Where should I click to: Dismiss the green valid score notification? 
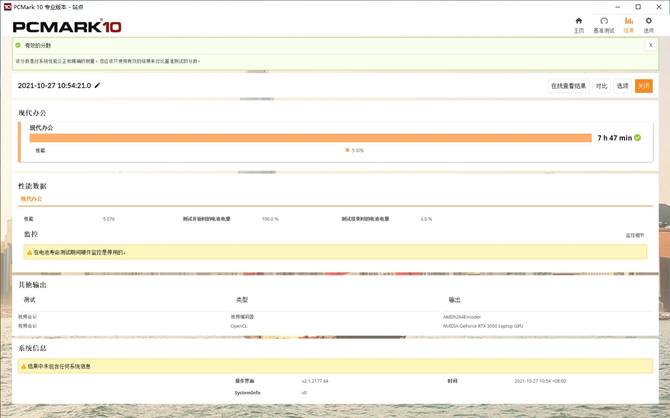click(x=651, y=45)
